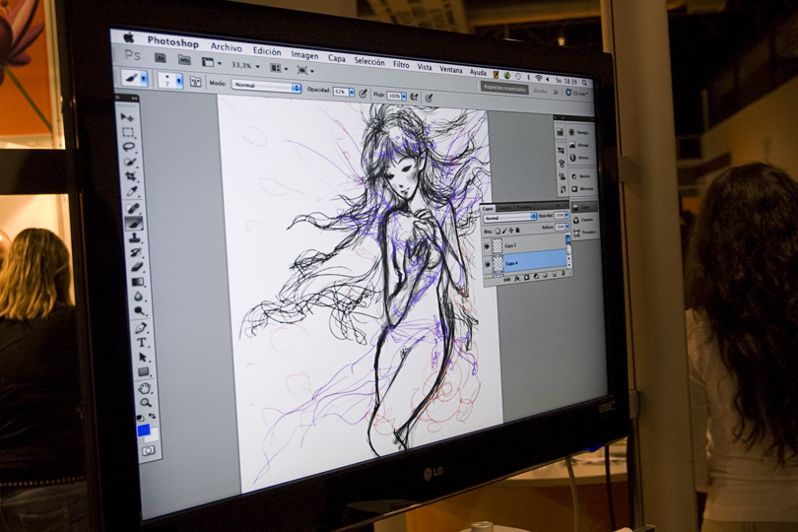Select the Lasso tool
Image resolution: width=798 pixels, height=532 pixels.
(x=129, y=148)
